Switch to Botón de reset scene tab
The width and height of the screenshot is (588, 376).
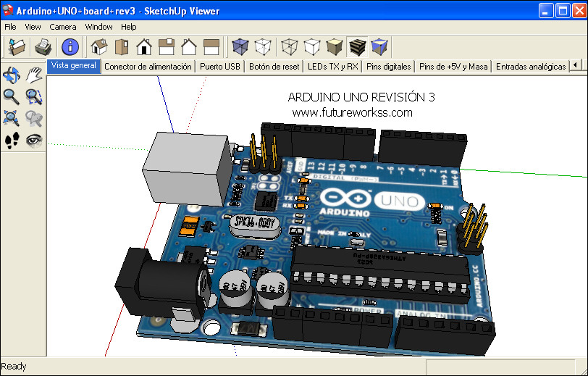point(274,67)
